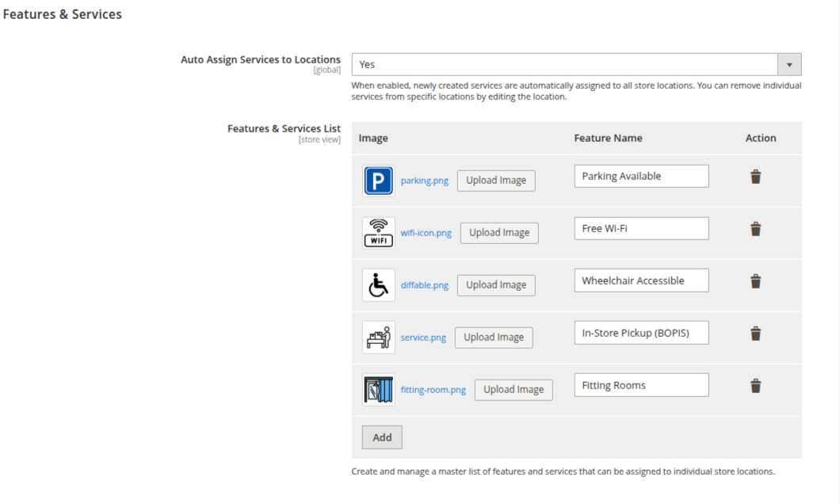Open the diffable.png file link
Image resolution: width=840 pixels, height=504 pixels.
tap(424, 285)
